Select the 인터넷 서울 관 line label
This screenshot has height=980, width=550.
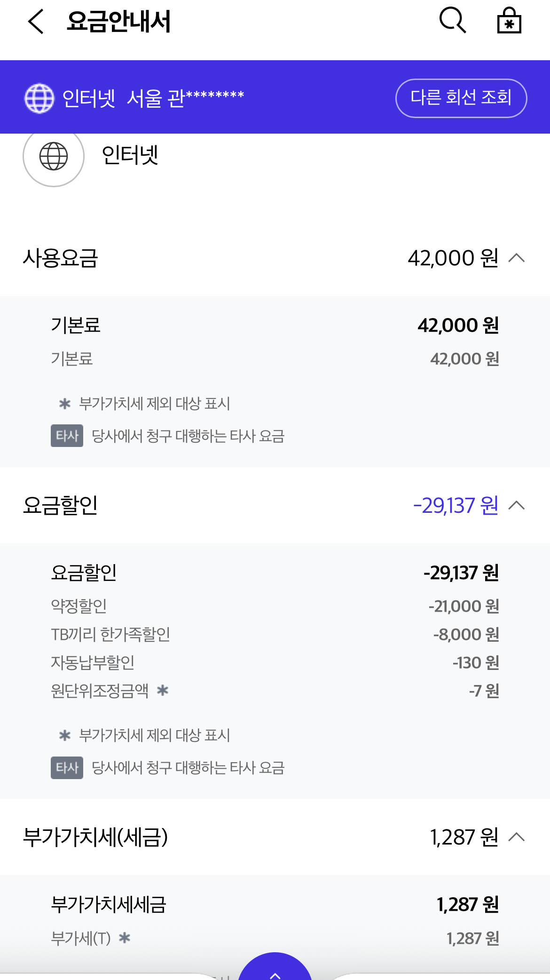153,98
